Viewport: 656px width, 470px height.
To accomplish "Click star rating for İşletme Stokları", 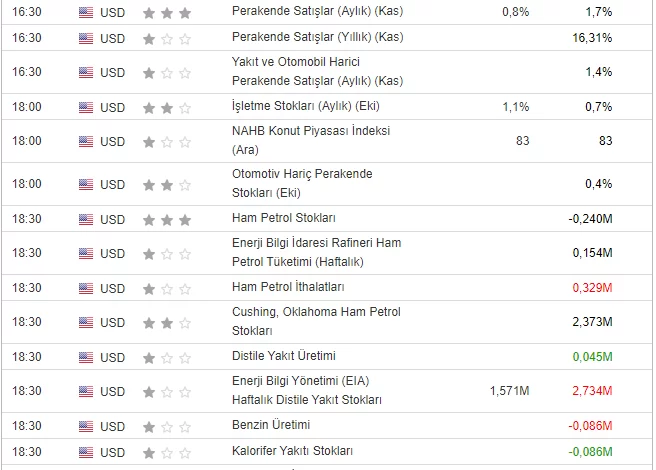I will click(167, 106).
